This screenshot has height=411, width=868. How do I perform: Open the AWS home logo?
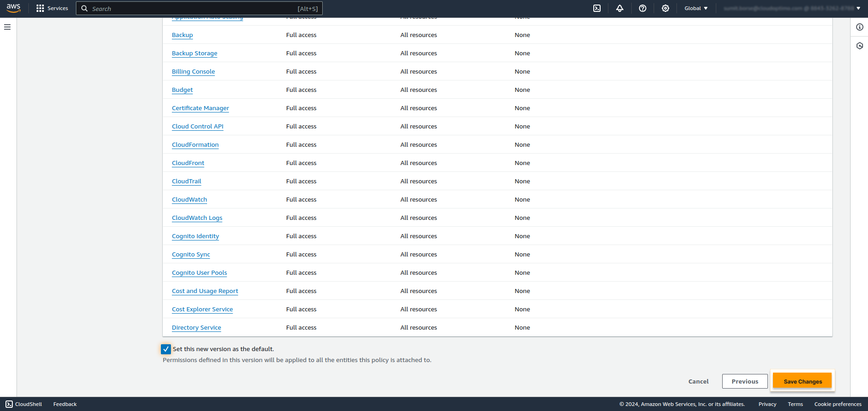(14, 8)
